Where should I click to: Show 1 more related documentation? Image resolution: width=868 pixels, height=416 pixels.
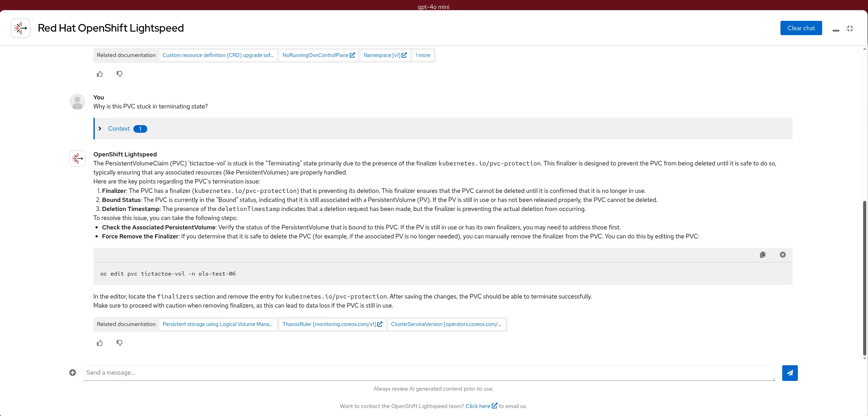423,55
